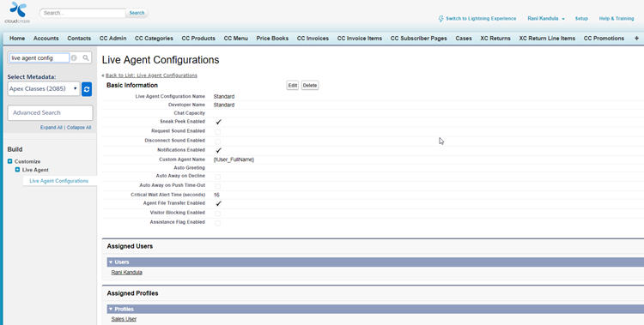This screenshot has height=325, width=644.
Task: Click the lightning bolt icon
Action: [x=440, y=19]
